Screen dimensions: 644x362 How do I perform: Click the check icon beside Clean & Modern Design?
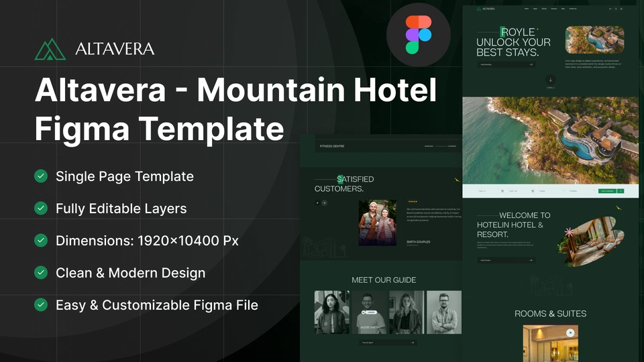(x=41, y=273)
